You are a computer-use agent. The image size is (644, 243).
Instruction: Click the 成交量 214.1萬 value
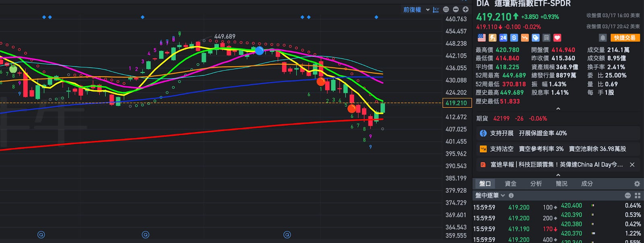coord(618,50)
